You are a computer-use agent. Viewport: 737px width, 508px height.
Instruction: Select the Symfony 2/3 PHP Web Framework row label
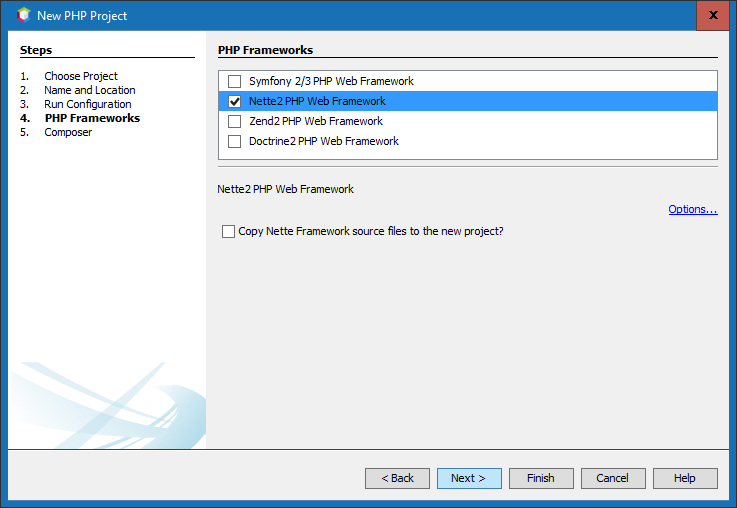331,81
